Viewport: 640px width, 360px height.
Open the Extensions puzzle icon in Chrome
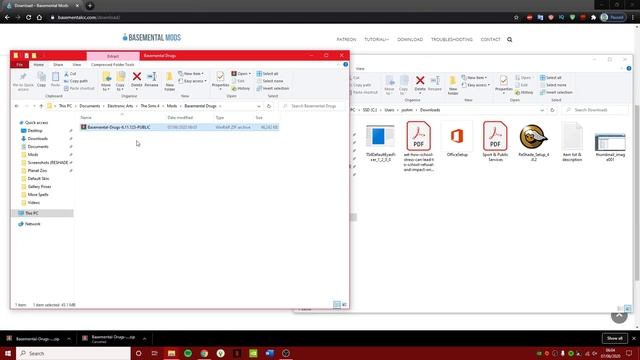click(593, 18)
